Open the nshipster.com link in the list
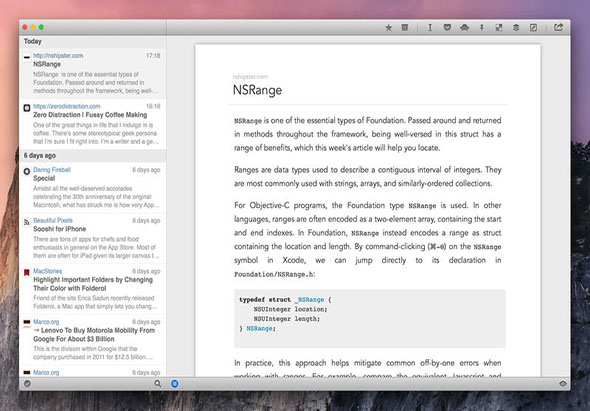 click(x=58, y=55)
